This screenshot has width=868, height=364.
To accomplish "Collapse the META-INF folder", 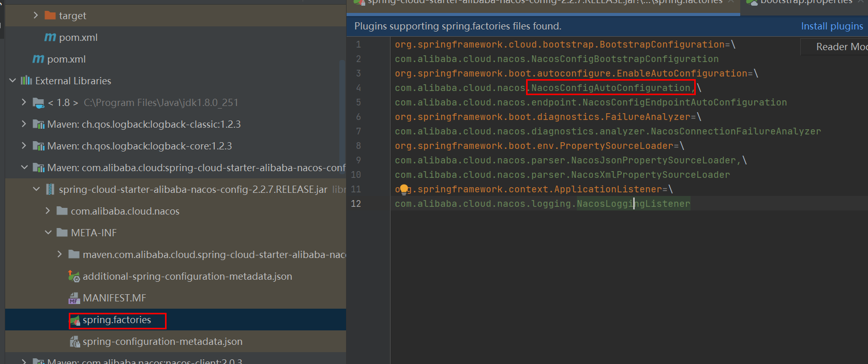I will pos(48,233).
